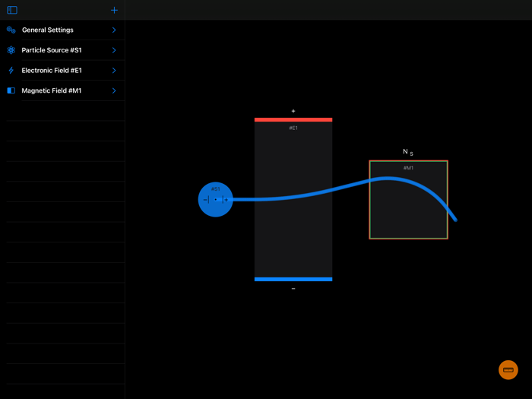The image size is (532, 399).
Task: Open Magnetic Field #M1 row
Action: point(62,90)
